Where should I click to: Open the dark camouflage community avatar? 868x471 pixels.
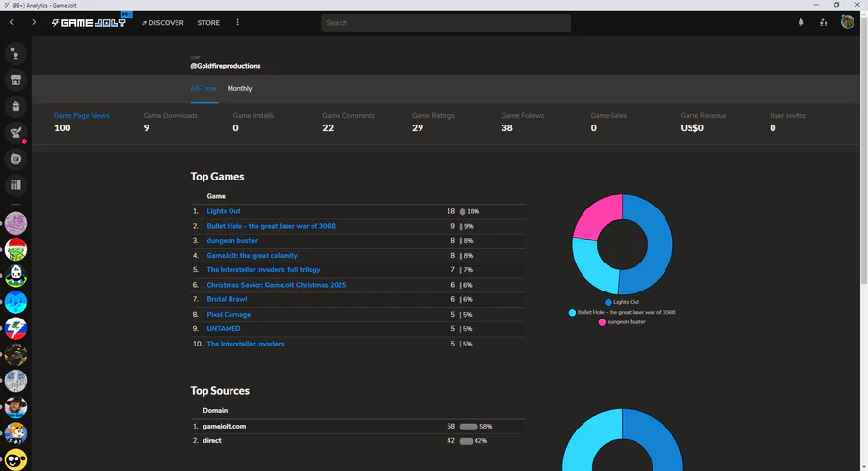pyautogui.click(x=15, y=354)
